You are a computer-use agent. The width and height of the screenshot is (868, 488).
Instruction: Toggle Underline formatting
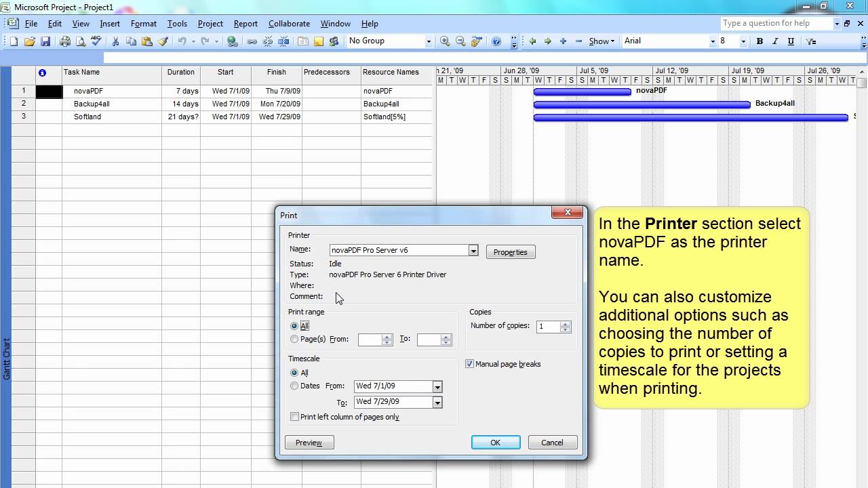pos(791,41)
